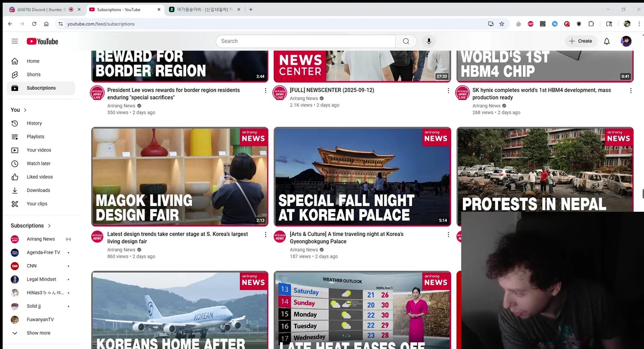Viewport: 644px width, 349px height.
Task: Click the page vertical scrollbar thumb
Action: (643, 194)
